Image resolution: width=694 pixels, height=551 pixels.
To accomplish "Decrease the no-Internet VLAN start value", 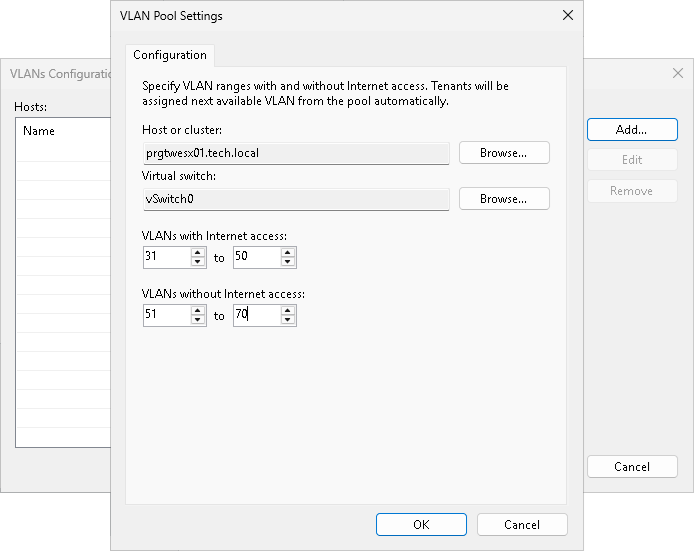I will [x=197, y=320].
